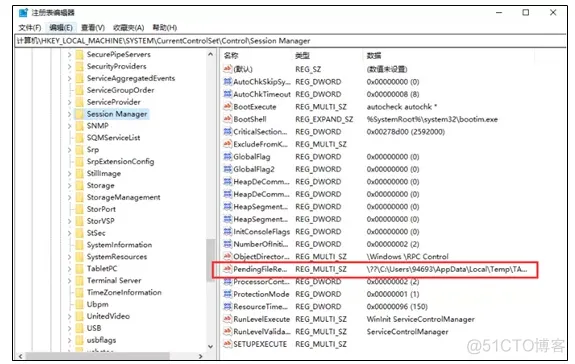The height and width of the screenshot is (364, 575).
Task: Open the 编辑(E) menu
Action: [61, 27]
